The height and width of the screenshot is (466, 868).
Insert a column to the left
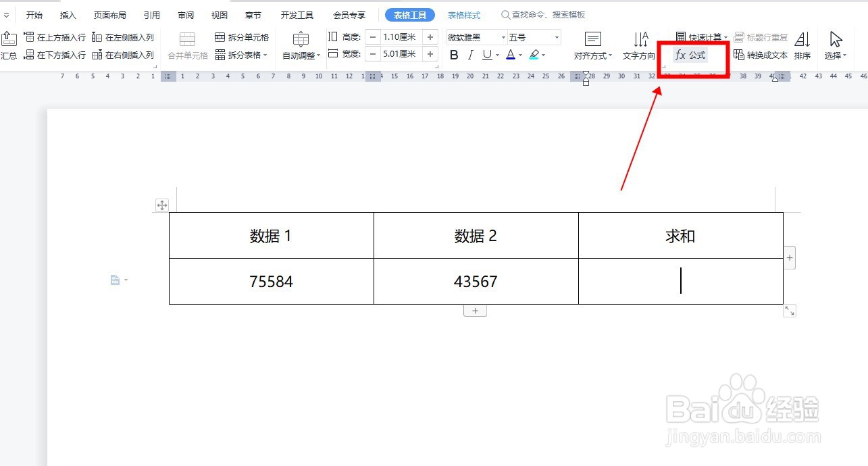pos(123,37)
